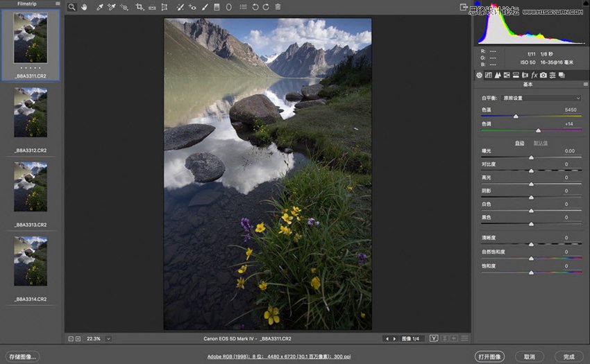Open the white balance preset dropdown
The image size is (590, 364).
pyautogui.click(x=541, y=98)
